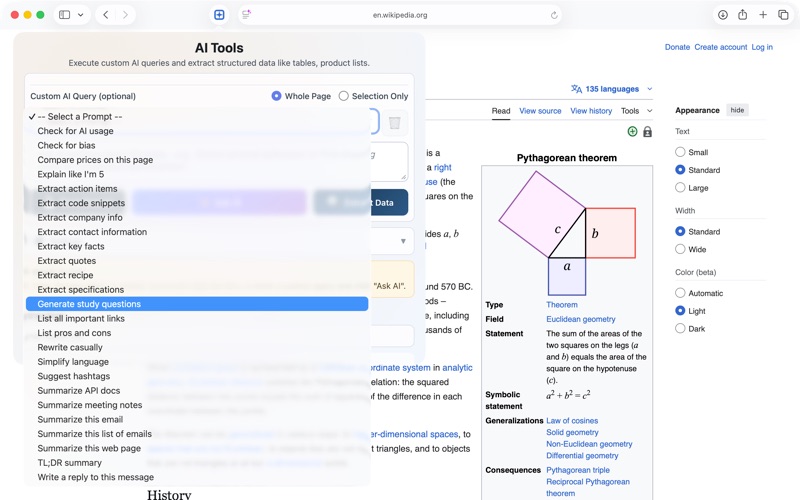Choose '-- Select a Prompt --' option
Screen dimensions: 800x500
(x=197, y=116)
